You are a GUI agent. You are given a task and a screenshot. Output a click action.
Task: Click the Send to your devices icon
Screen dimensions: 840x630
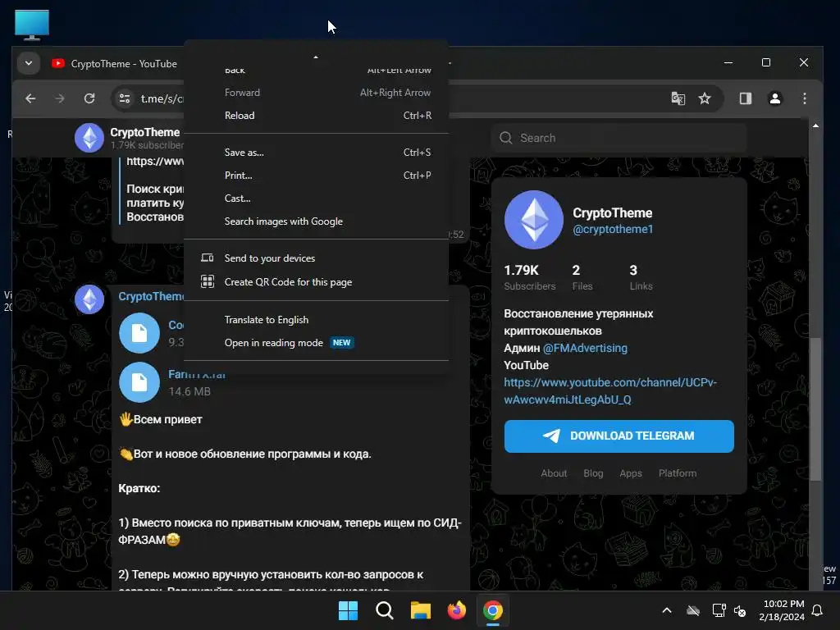coord(208,258)
